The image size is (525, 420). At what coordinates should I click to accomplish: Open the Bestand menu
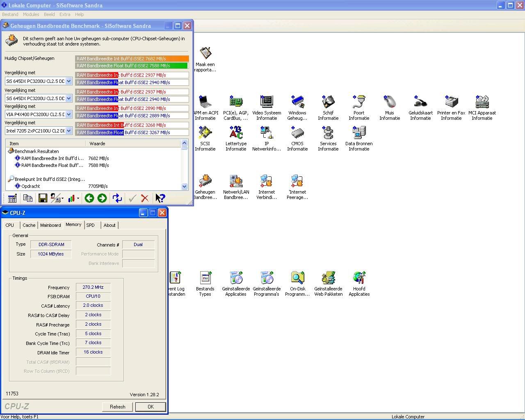(10, 14)
